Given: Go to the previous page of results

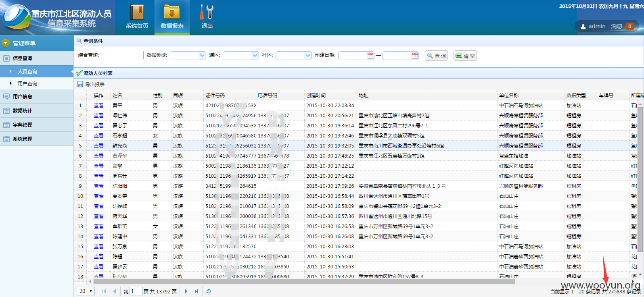Looking at the screenshot, I should coord(115,291).
